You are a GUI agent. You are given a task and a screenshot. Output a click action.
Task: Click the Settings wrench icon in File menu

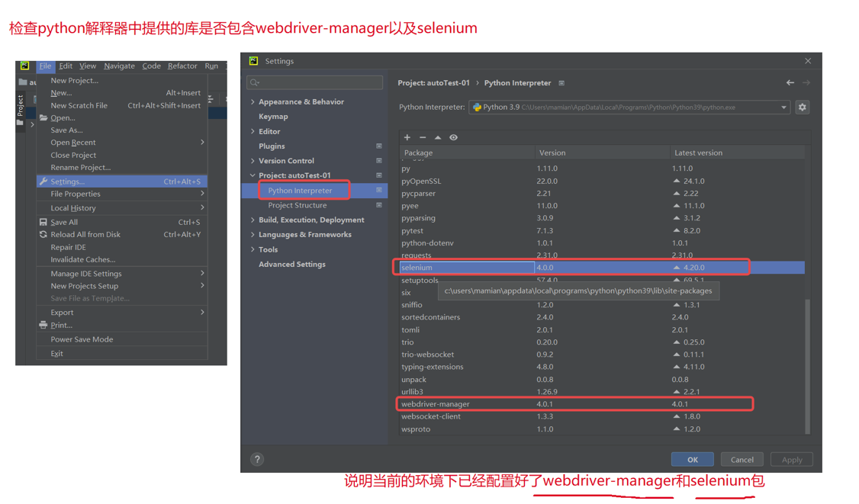(43, 181)
